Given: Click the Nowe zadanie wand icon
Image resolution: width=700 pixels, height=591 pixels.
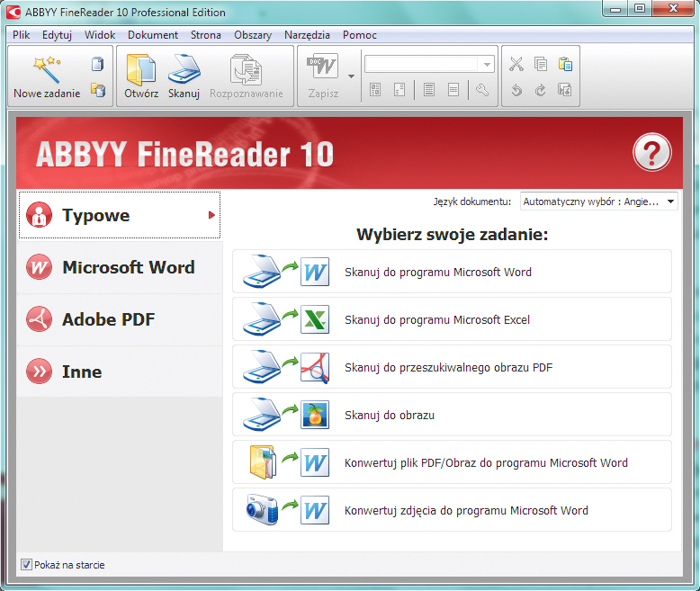Looking at the screenshot, I should coord(46,68).
